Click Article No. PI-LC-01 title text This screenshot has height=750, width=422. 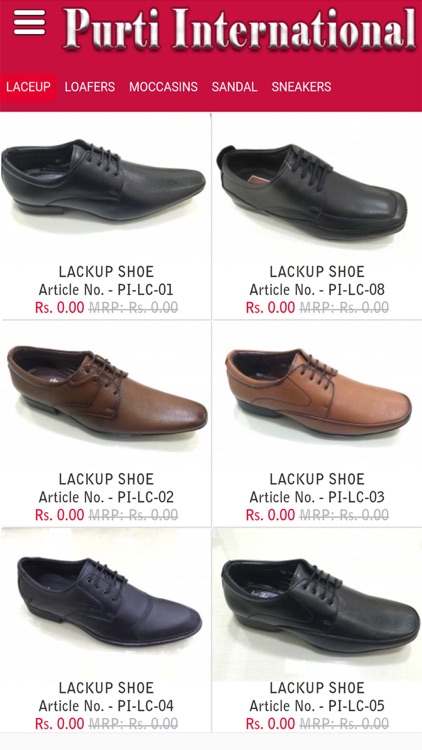coord(106,290)
